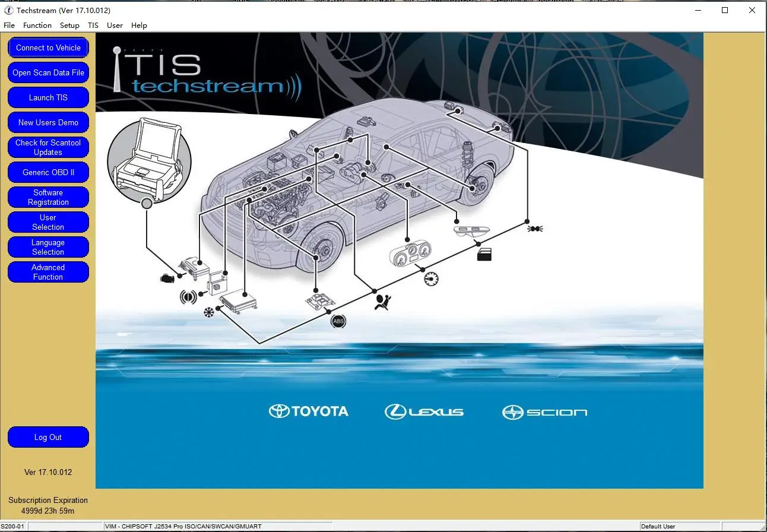Open Software Registration
The height and width of the screenshot is (532, 767).
pyautogui.click(x=48, y=197)
